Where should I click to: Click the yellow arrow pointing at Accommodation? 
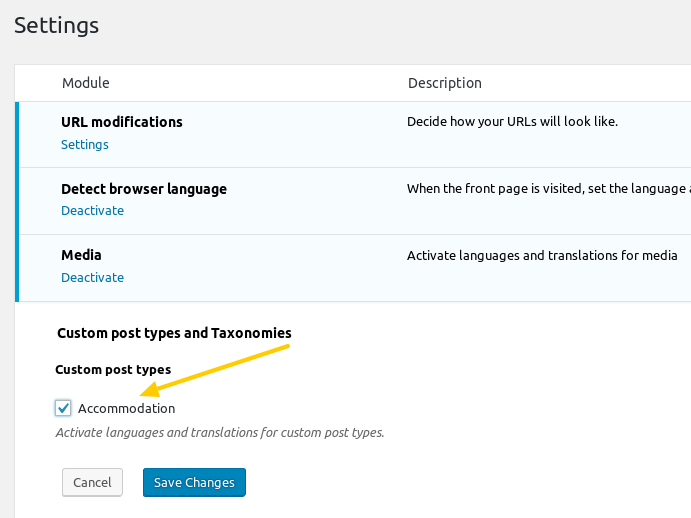pos(214,370)
